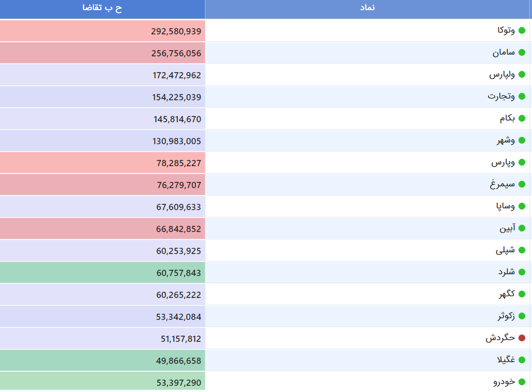Select the value 292,580,939
This screenshot has height=392, width=532.
point(176,31)
